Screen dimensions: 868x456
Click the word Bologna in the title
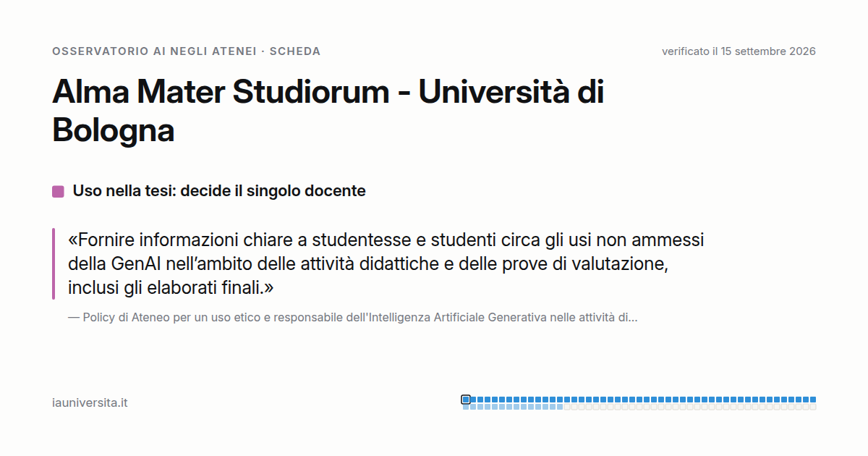[114, 131]
